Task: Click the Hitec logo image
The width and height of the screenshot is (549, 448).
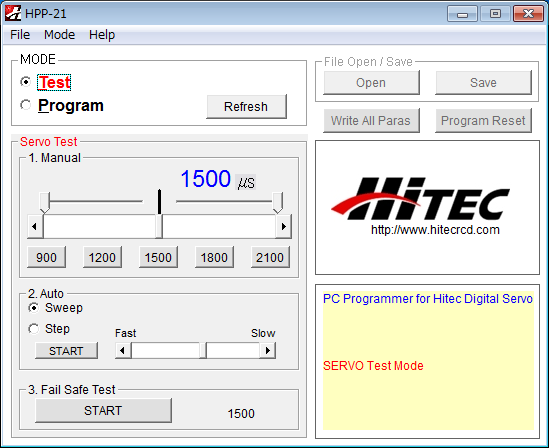Action: point(420,198)
